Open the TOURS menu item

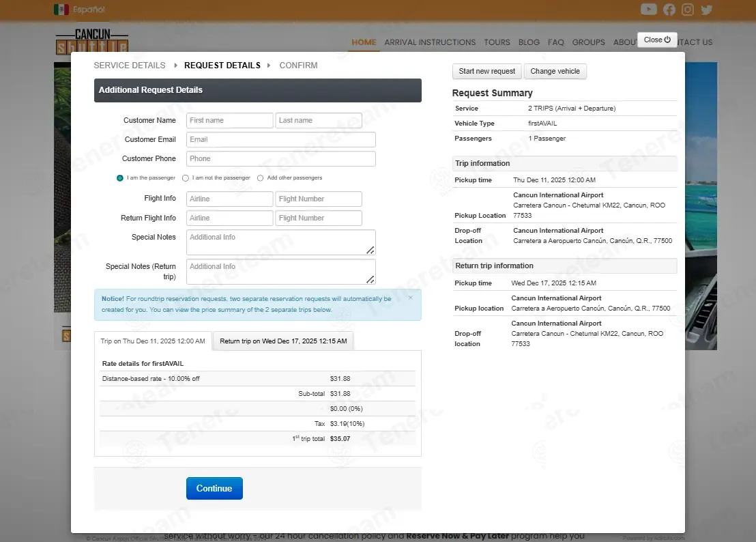[x=497, y=42]
